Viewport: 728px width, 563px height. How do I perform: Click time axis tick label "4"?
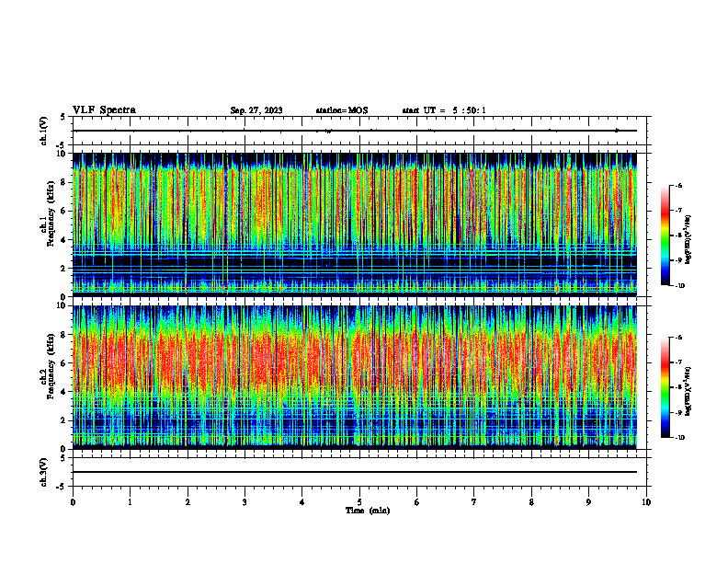[302, 502]
